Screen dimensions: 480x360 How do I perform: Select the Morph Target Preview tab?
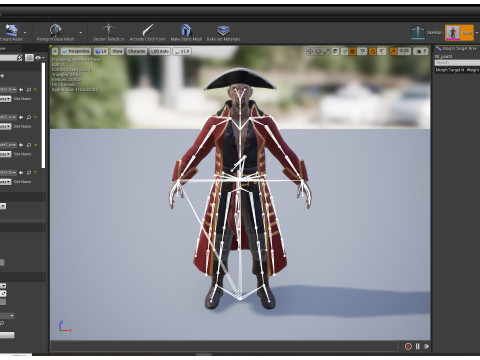(x=457, y=49)
